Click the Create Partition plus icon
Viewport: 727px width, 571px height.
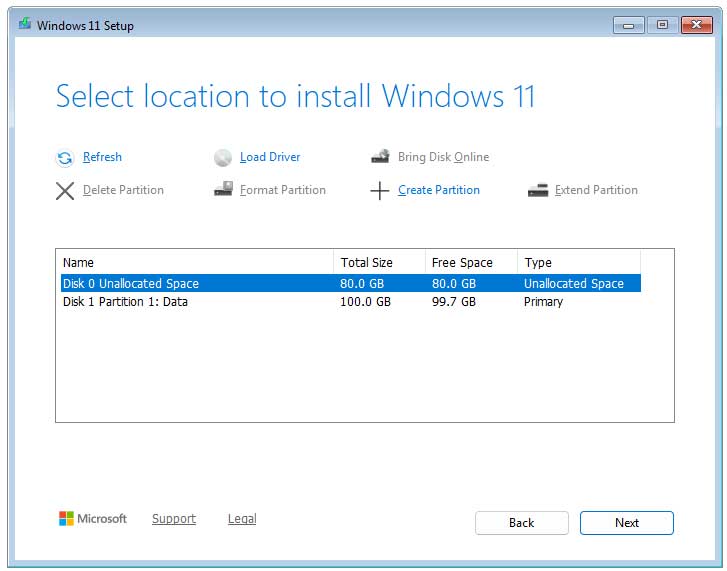pyautogui.click(x=380, y=190)
